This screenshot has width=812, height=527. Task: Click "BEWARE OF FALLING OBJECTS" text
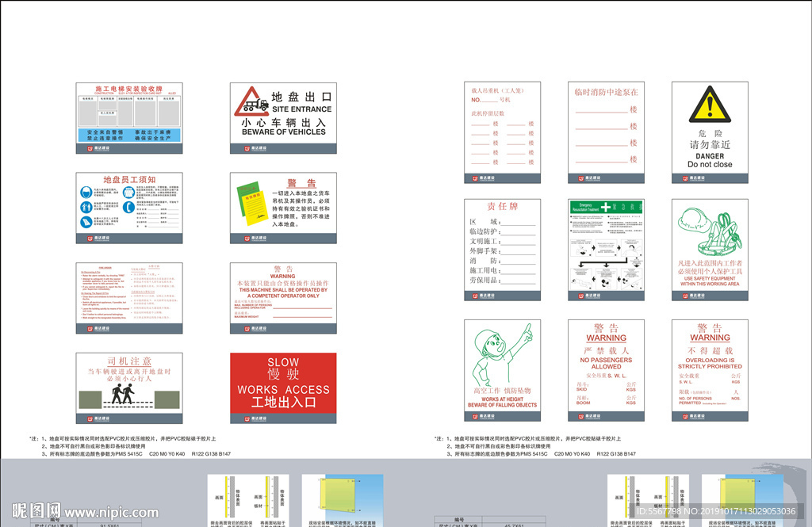(x=502, y=405)
